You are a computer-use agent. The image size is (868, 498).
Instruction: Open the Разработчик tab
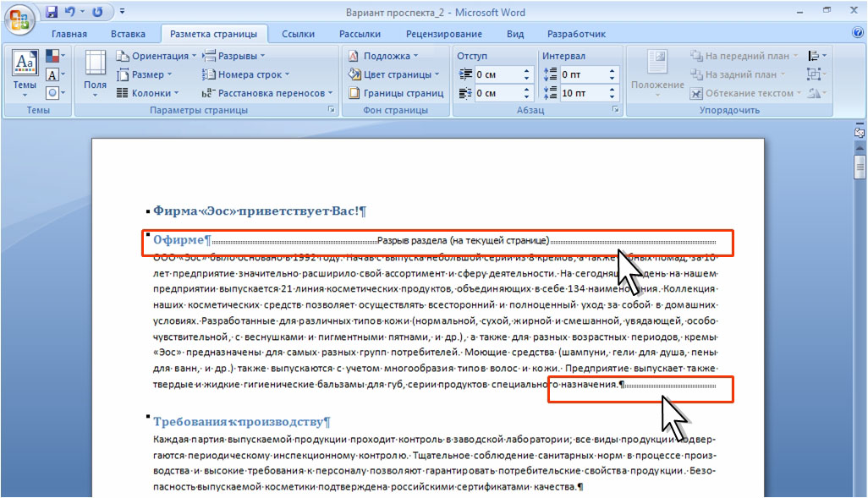pyautogui.click(x=576, y=34)
